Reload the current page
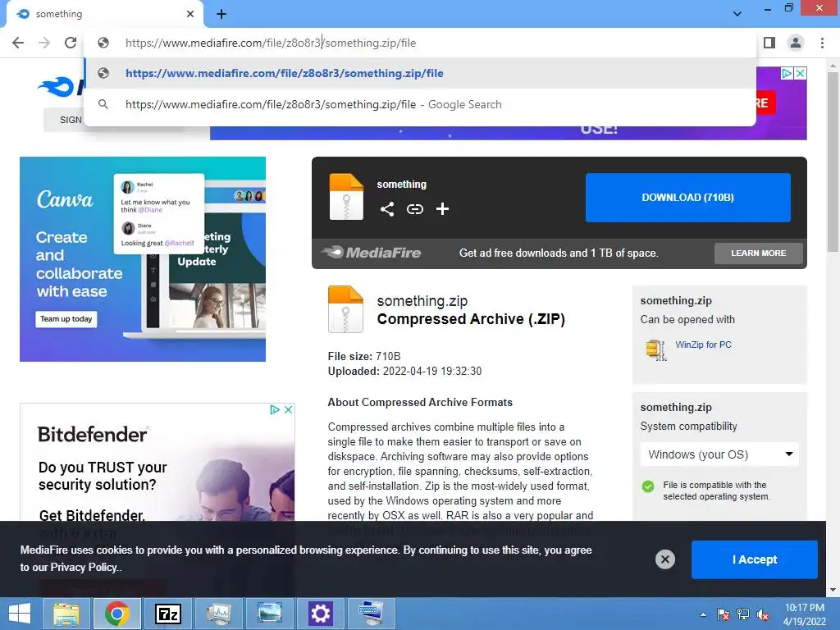The width and height of the screenshot is (840, 630). (71, 43)
